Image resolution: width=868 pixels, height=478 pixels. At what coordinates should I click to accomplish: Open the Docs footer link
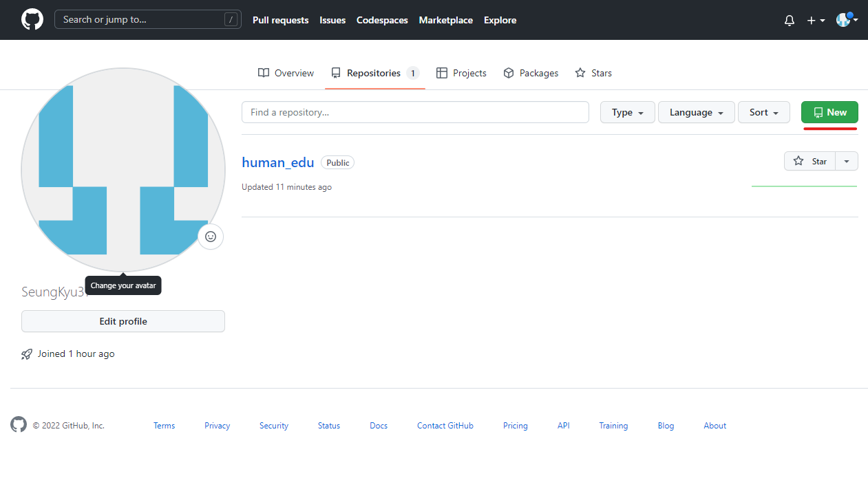coord(379,426)
